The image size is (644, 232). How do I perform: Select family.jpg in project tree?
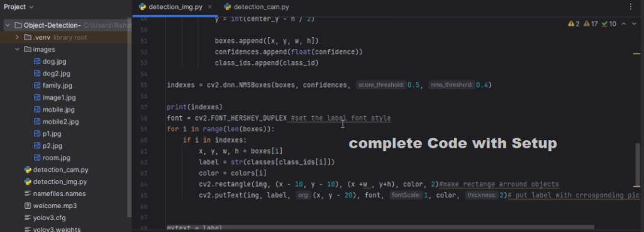click(57, 86)
